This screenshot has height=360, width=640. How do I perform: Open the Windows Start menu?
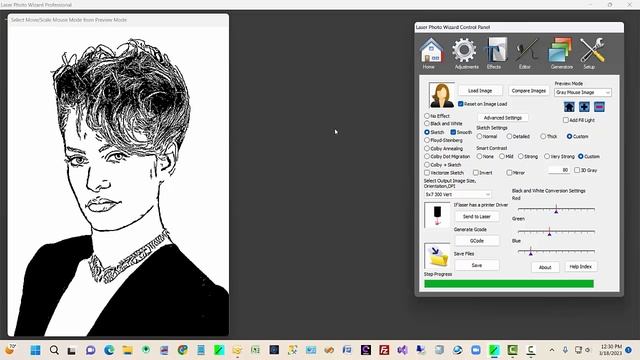pyautogui.click(x=36, y=350)
